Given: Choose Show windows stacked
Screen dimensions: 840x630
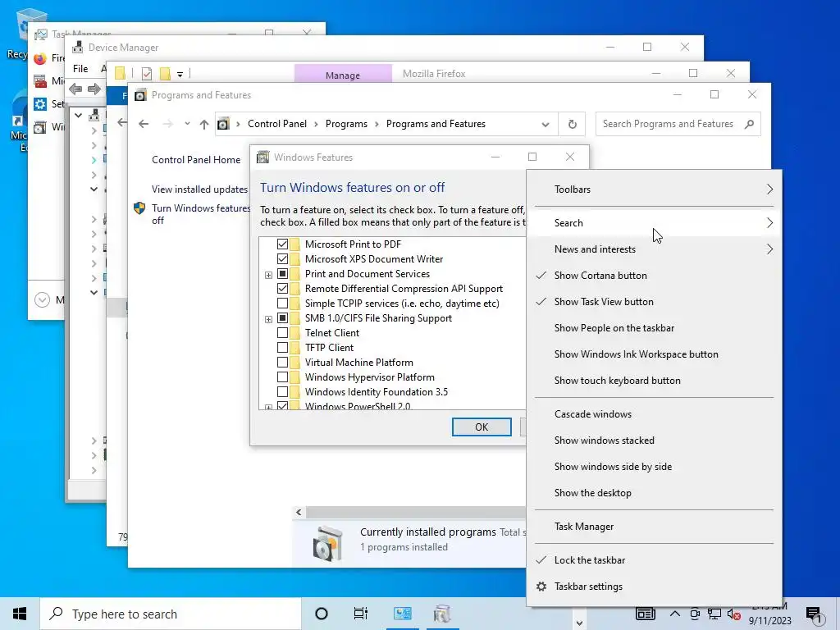Looking at the screenshot, I should point(654,441).
